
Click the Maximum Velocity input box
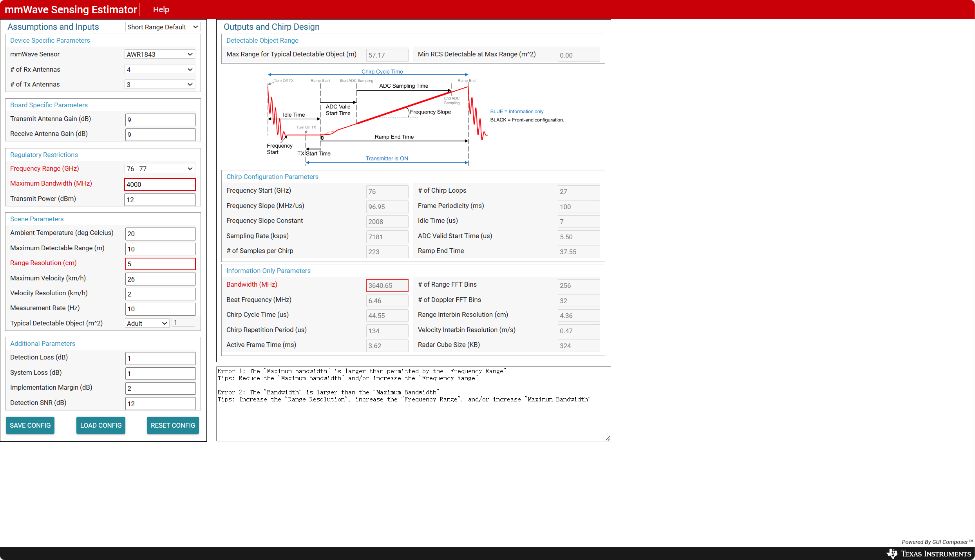160,279
